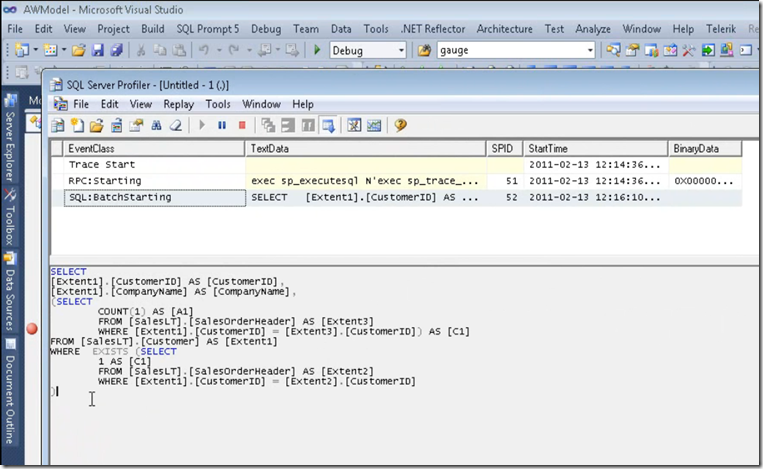Viewport: 763px width, 469px height.
Task: Click the yellow Help question mark icon
Action: pyautogui.click(x=400, y=126)
